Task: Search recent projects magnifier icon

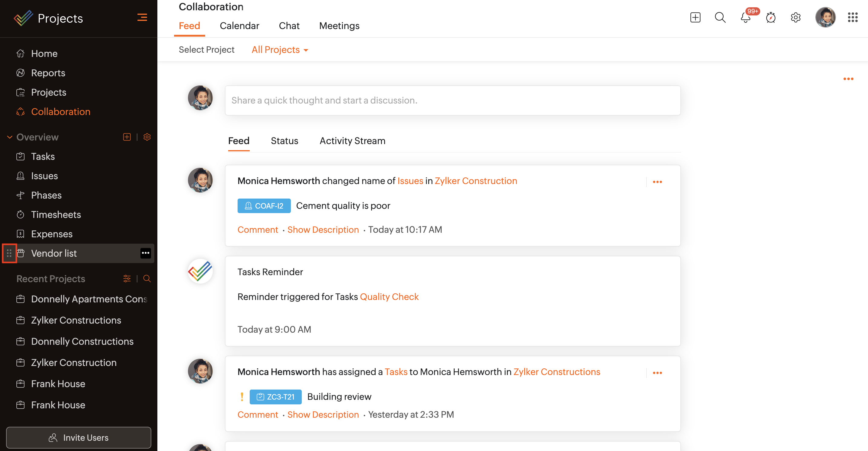Action: [146, 278]
